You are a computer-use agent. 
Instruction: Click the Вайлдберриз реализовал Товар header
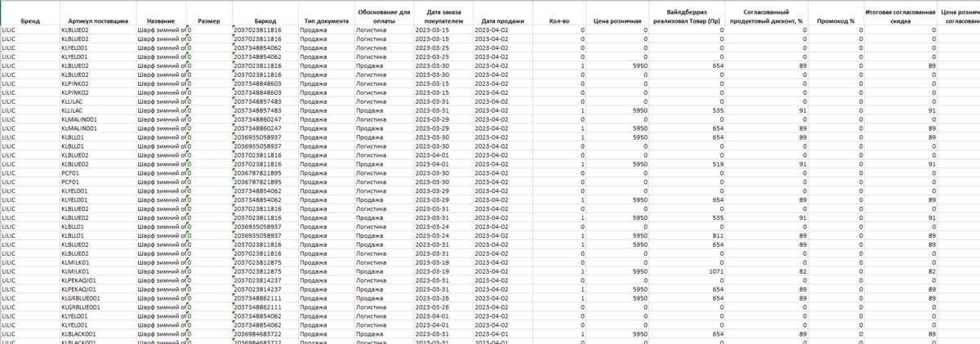tap(687, 14)
